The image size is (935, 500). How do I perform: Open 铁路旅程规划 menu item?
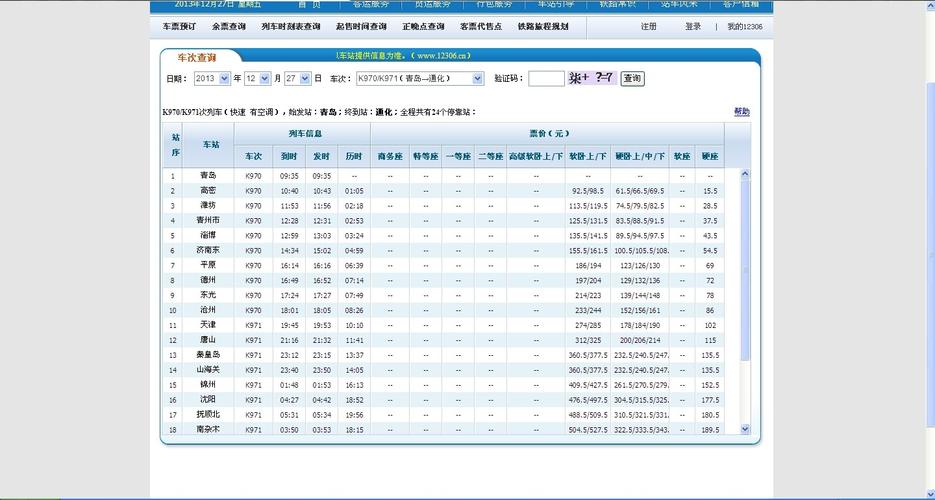click(543, 27)
